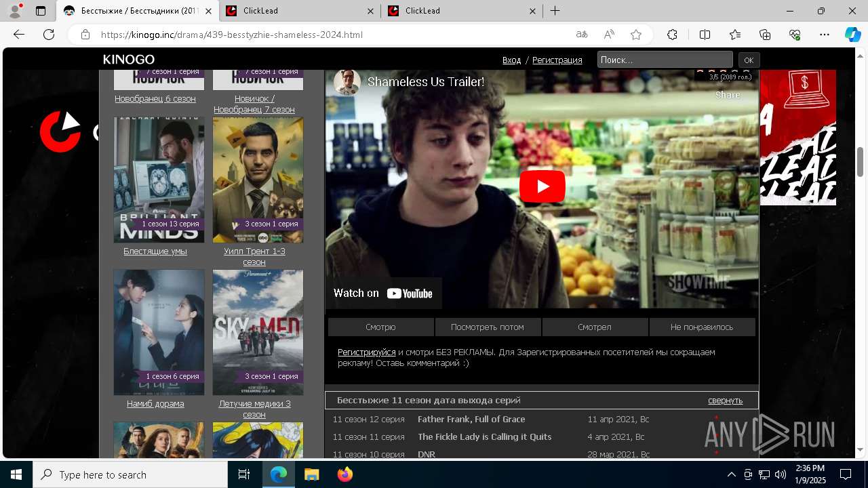Open the tab actions menu icon
868x488 pixels.
click(x=41, y=11)
